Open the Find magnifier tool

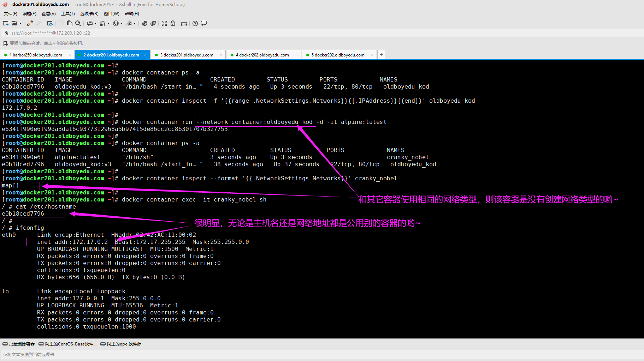click(78, 23)
